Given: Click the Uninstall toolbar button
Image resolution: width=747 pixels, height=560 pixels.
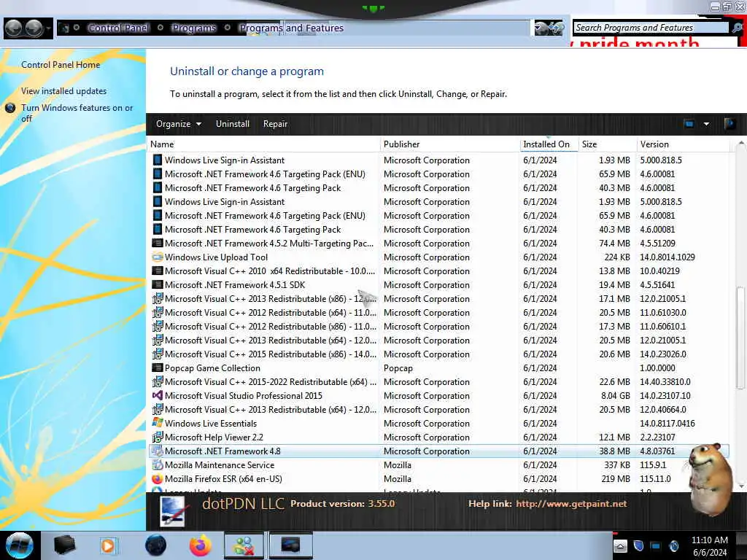Looking at the screenshot, I should (x=233, y=124).
